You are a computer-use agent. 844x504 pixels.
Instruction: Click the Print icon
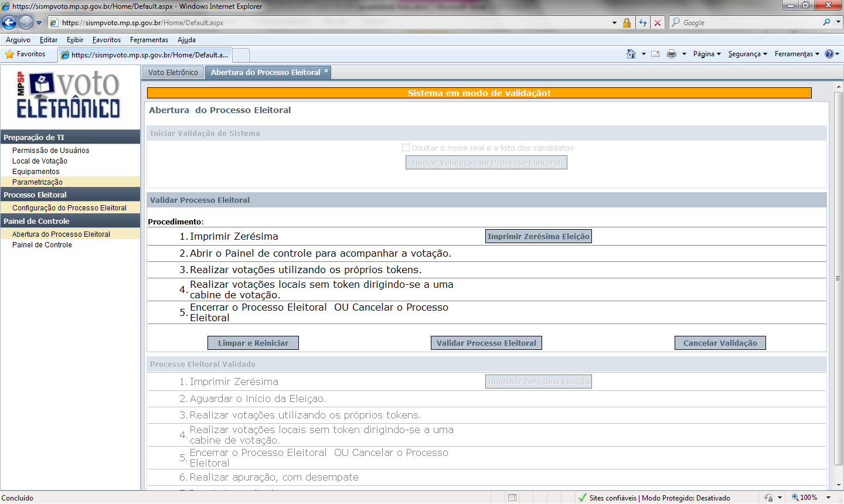click(672, 54)
